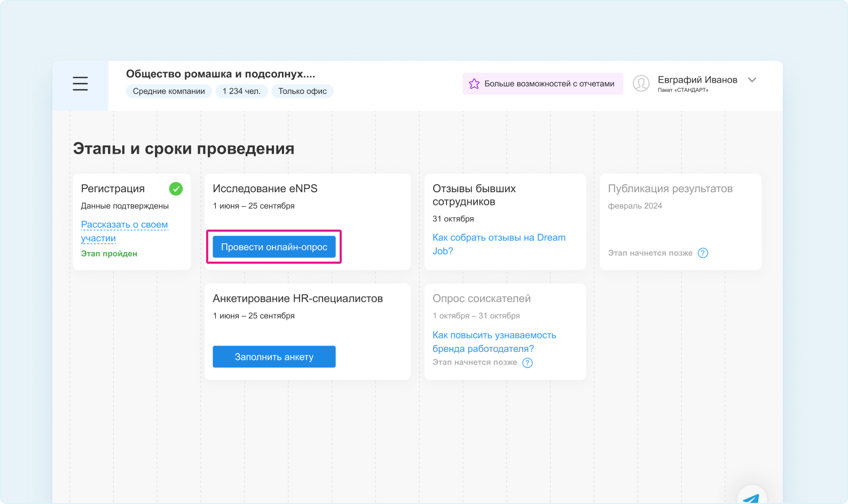Expand the Евграфий Иванов account dropdown
This screenshot has width=848, height=504.
pos(752,80)
